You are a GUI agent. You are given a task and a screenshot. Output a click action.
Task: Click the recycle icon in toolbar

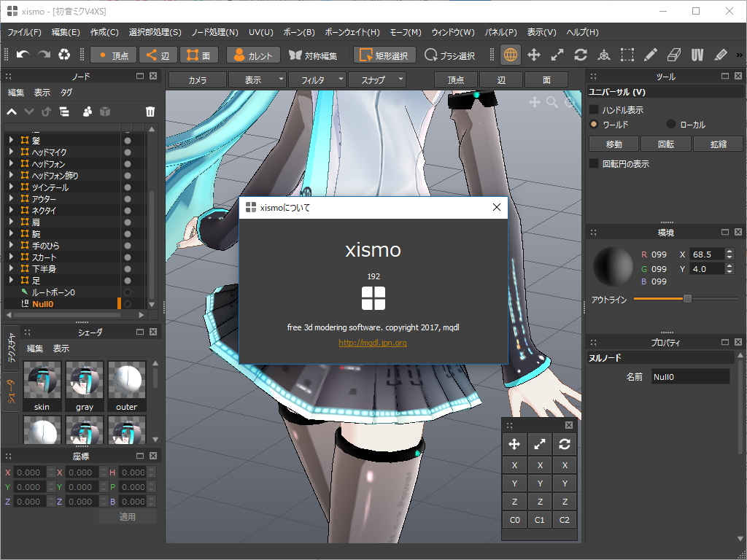point(64,55)
